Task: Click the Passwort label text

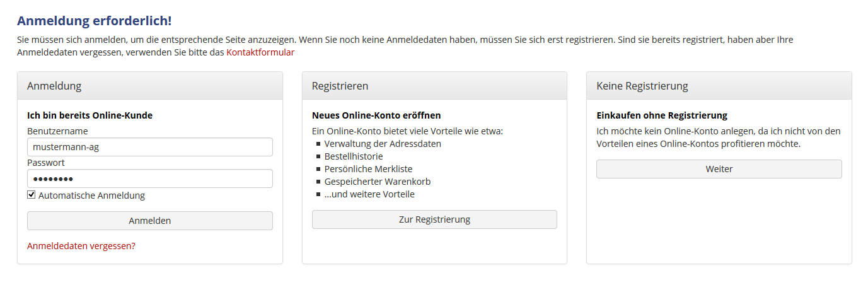Action: [x=46, y=163]
